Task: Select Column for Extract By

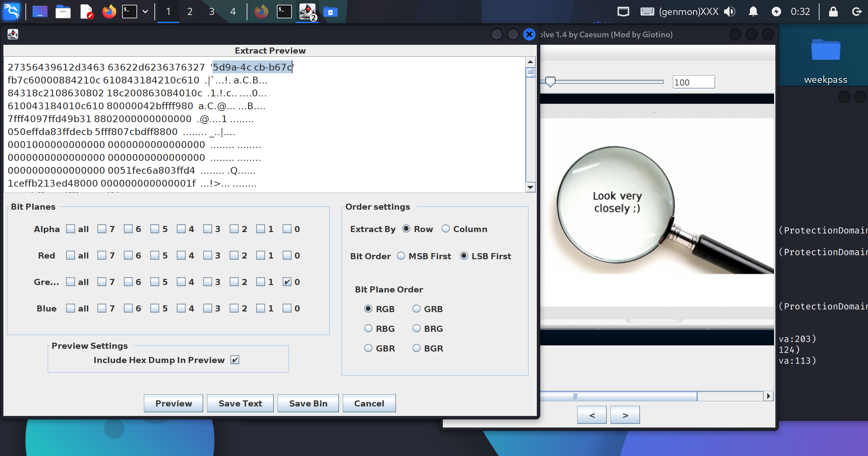Action: (x=446, y=229)
